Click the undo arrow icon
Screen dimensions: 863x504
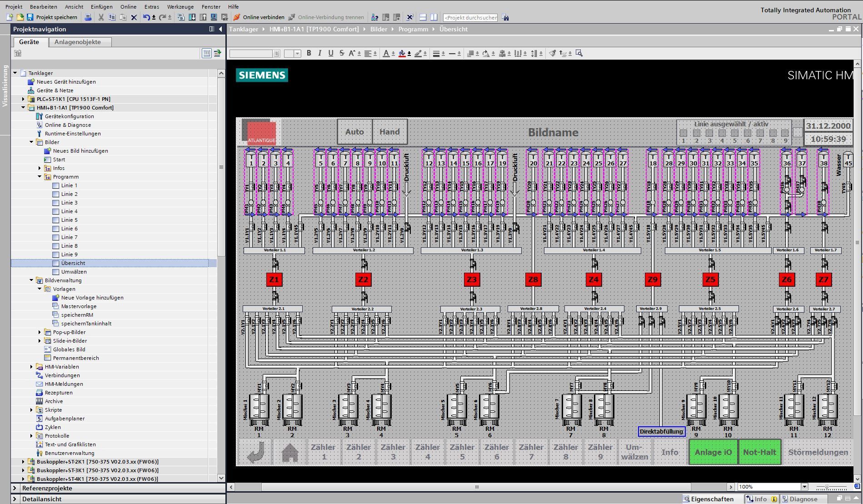pyautogui.click(x=146, y=17)
